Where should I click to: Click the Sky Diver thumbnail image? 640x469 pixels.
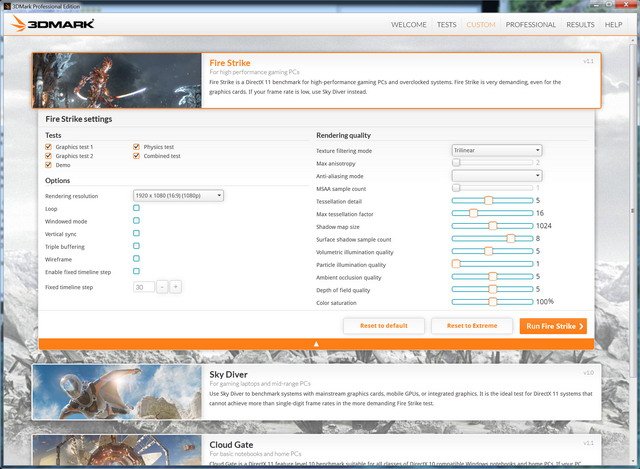[x=117, y=392]
